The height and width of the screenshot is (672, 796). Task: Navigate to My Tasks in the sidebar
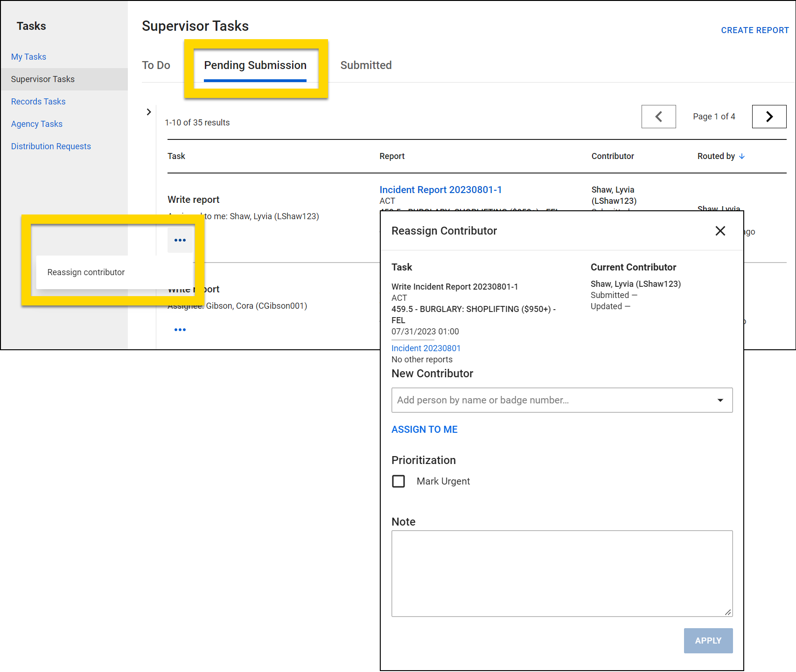(x=28, y=56)
